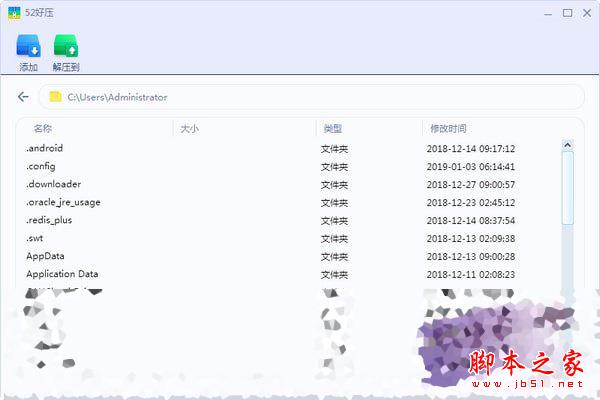Select the .downloader folder row
The height and width of the screenshot is (400, 600).
click(291, 184)
